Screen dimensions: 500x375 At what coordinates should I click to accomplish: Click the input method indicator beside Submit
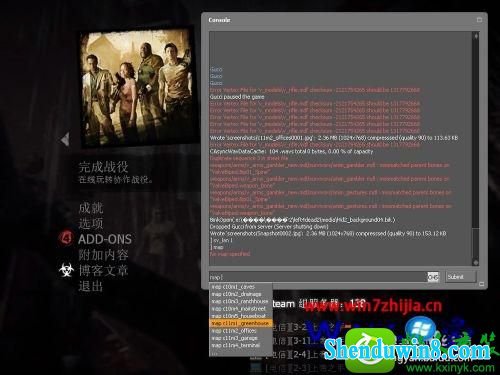click(433, 277)
